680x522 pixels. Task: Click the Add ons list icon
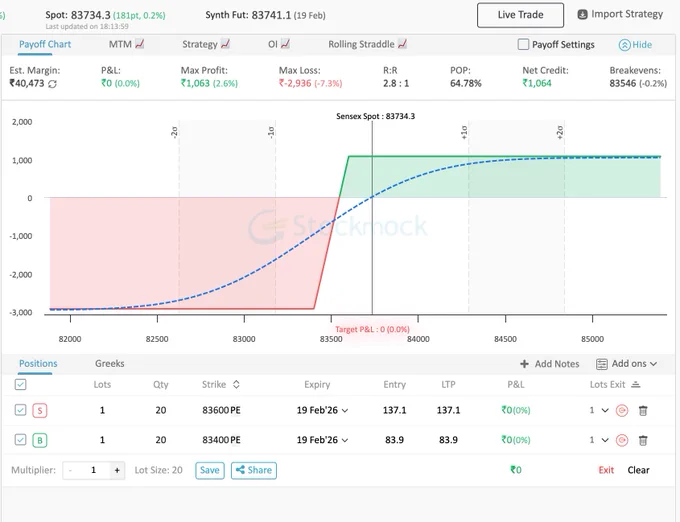click(x=602, y=364)
